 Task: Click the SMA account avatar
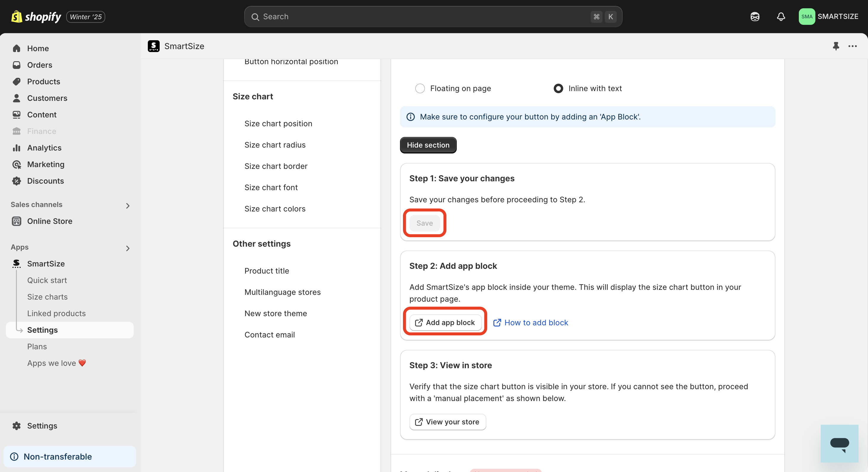tap(807, 17)
